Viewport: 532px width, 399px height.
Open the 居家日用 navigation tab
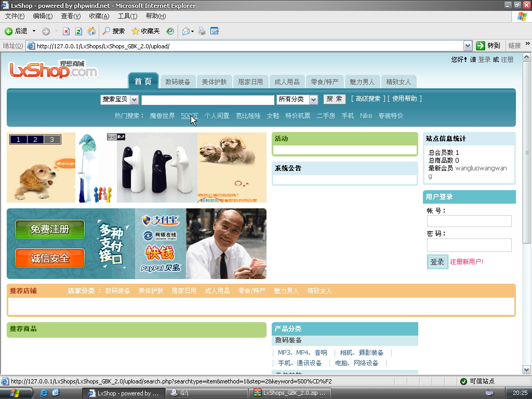pos(250,82)
